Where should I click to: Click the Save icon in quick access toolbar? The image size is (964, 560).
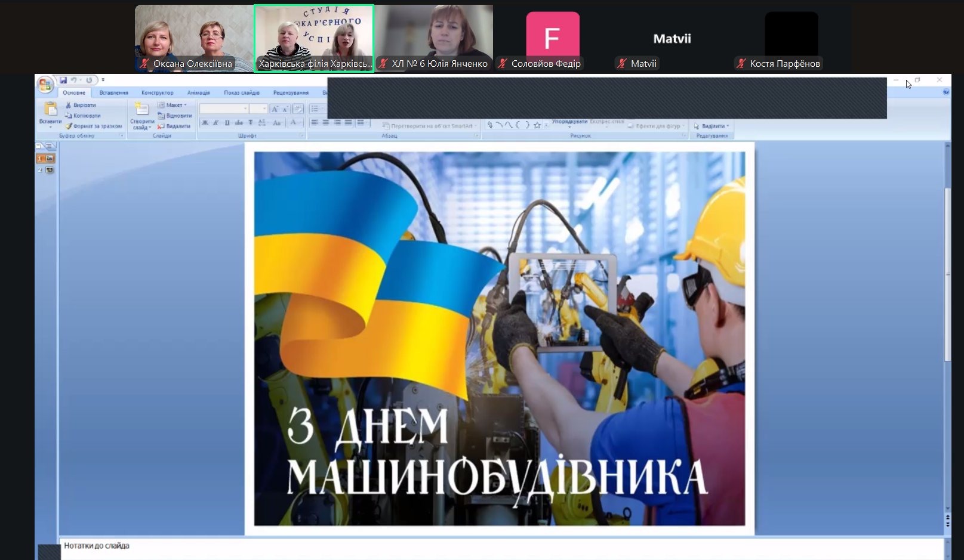[63, 80]
